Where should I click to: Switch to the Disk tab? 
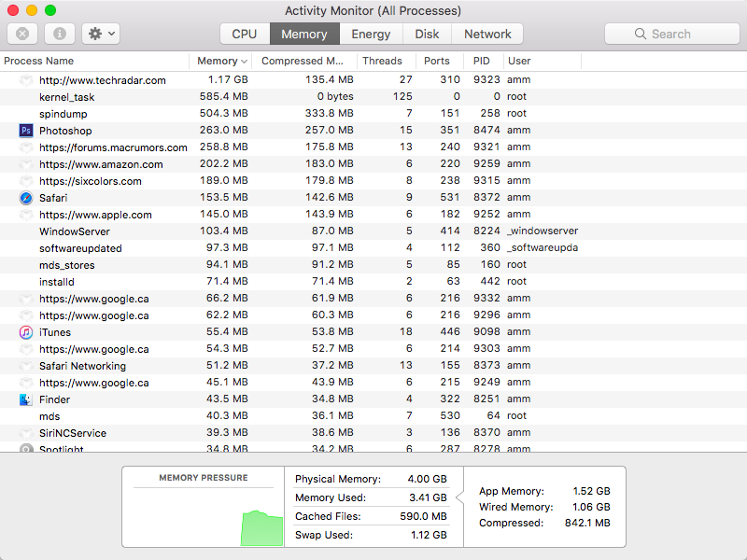(x=427, y=34)
